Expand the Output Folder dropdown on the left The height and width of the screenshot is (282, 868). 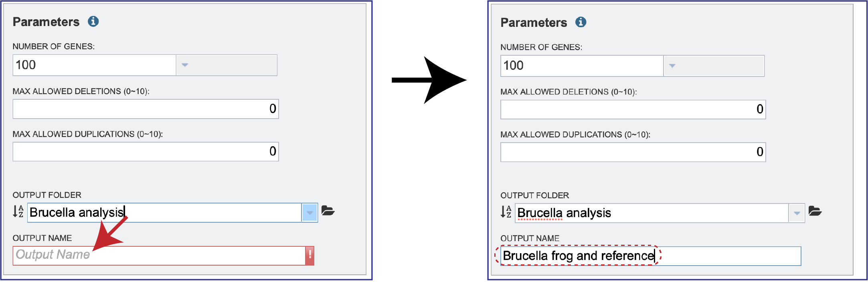pos(310,212)
